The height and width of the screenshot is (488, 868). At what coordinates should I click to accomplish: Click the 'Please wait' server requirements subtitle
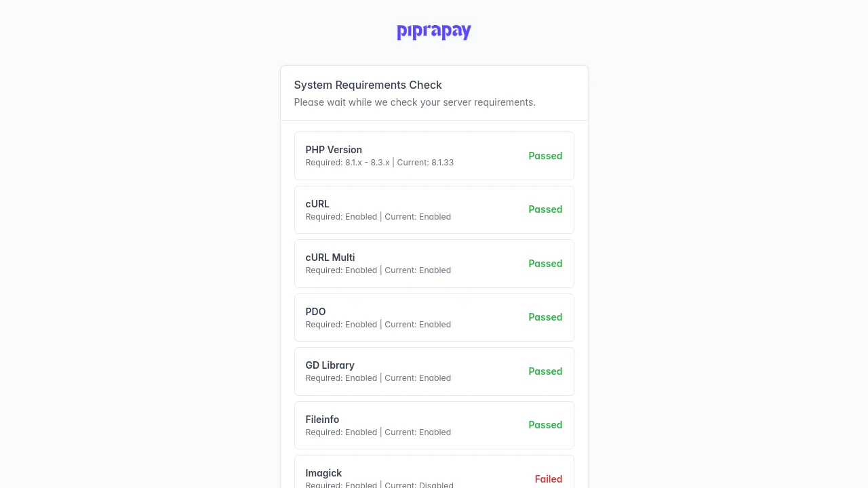(x=414, y=102)
